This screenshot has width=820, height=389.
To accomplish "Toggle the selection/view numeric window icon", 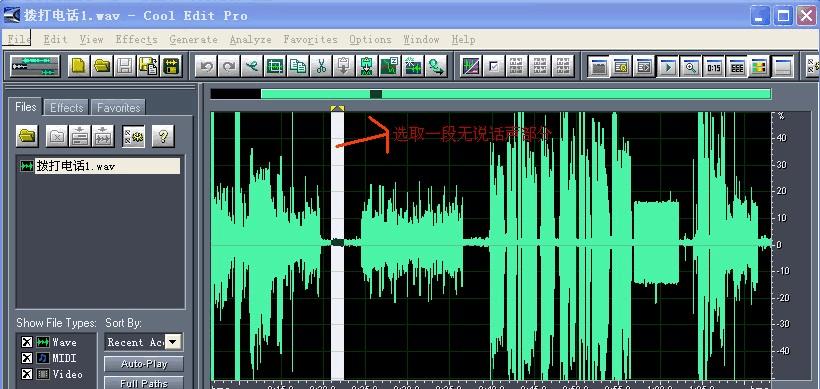I will [x=736, y=66].
